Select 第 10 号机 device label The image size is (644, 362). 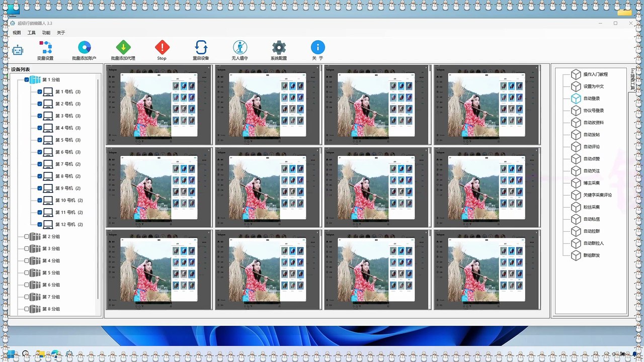point(69,201)
